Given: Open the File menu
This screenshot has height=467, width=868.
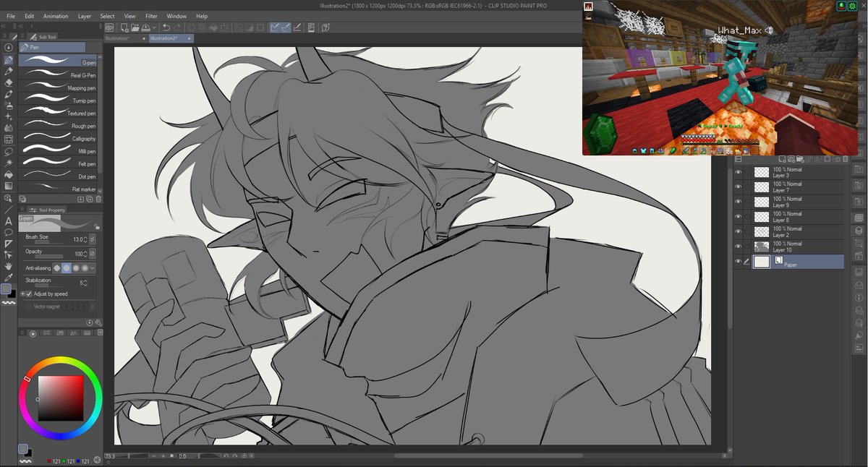Looking at the screenshot, I should tap(10, 16).
